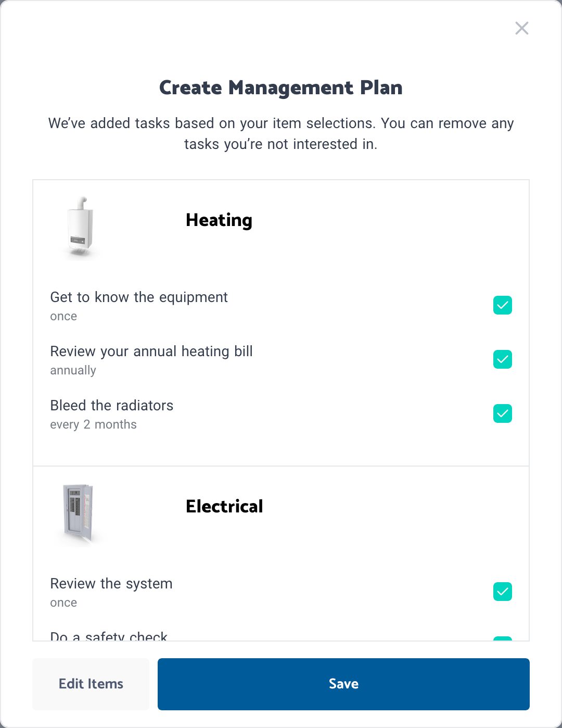Uncheck Review the system task
Screen dimensions: 562x728
pos(503,592)
